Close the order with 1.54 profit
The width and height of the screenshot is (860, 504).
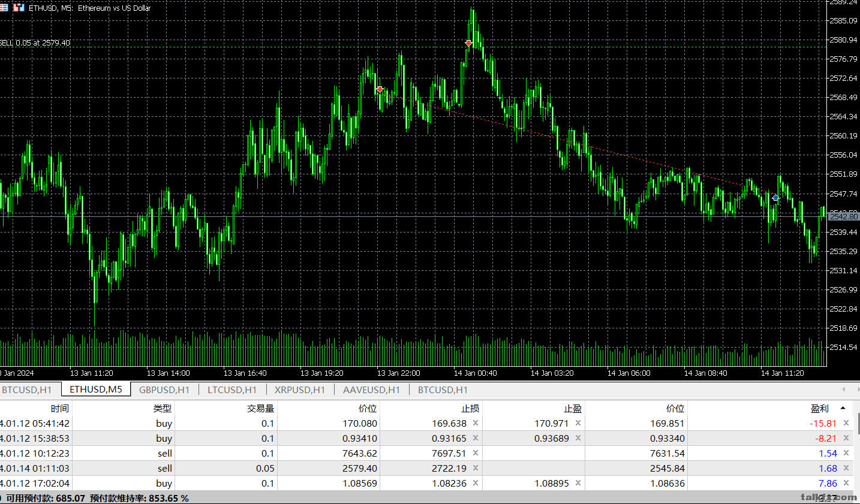point(846,453)
